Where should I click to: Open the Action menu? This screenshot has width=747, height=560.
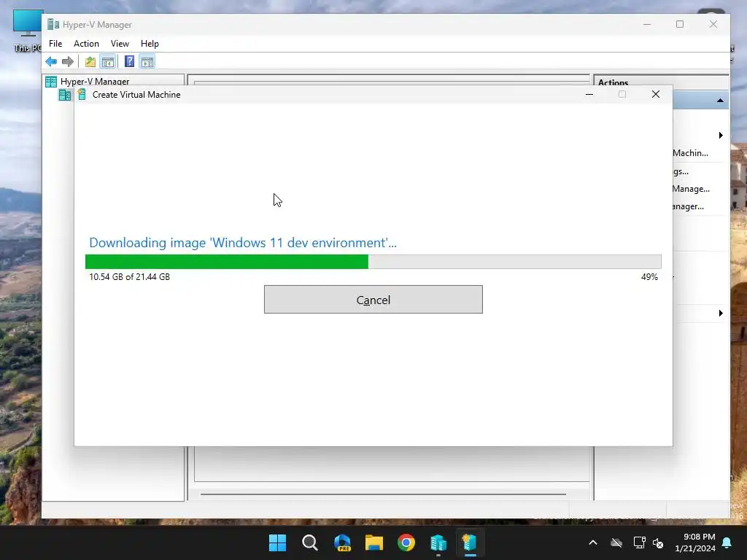pyautogui.click(x=86, y=43)
